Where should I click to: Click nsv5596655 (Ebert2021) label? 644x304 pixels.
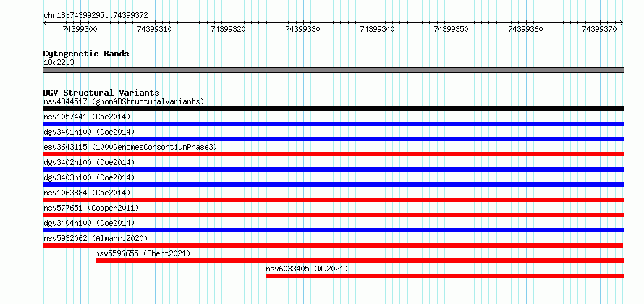click(143, 253)
